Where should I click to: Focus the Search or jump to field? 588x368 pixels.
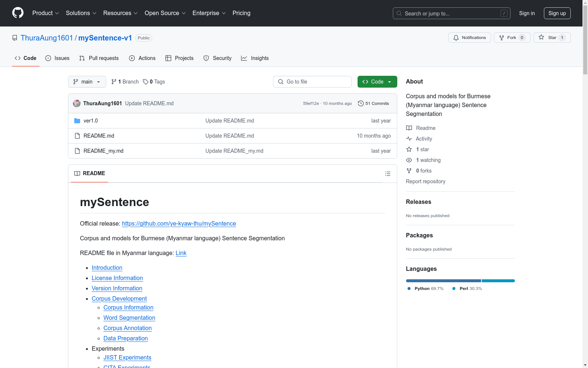(x=451, y=13)
